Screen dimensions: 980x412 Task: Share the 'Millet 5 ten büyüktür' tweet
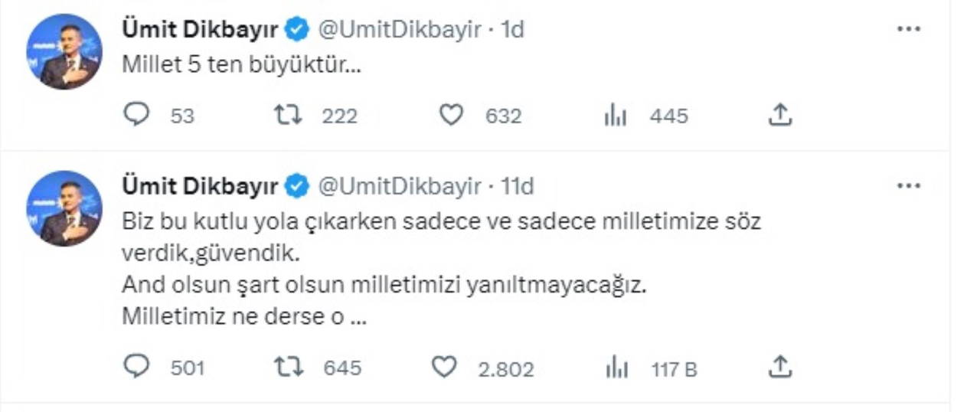click(779, 115)
